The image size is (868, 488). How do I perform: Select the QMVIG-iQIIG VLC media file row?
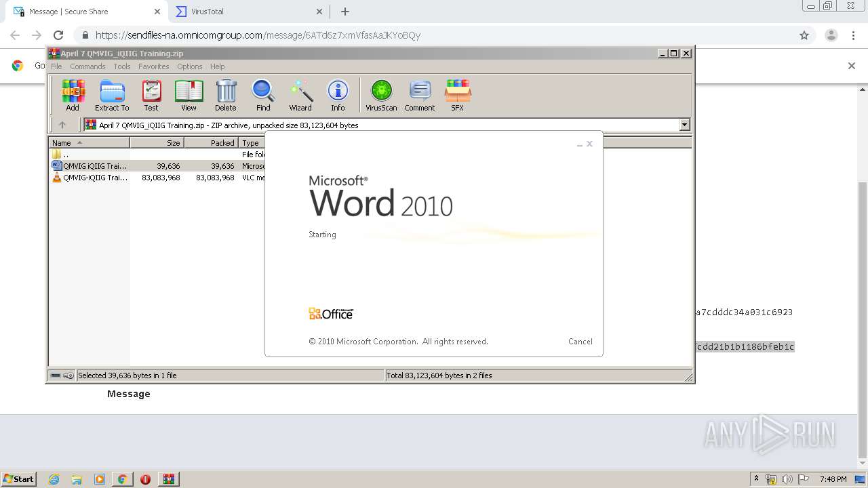click(x=157, y=178)
